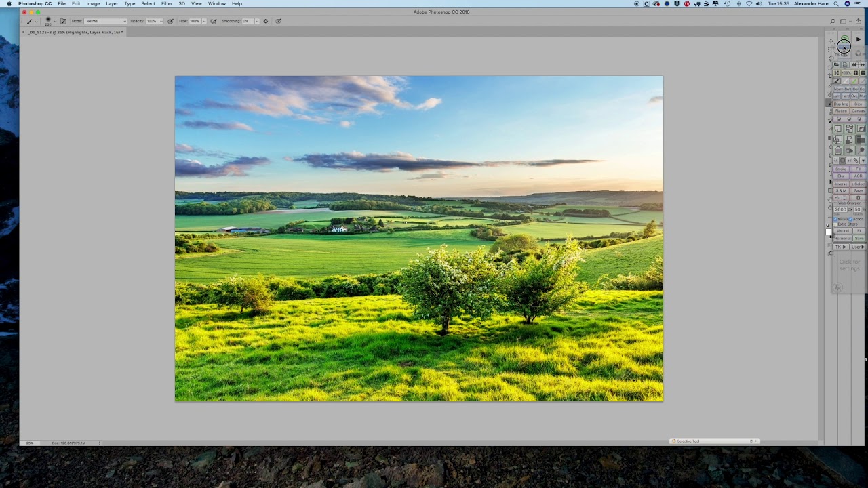Enable airbrush-style build-up icon
Screen dimensions: 868x488
214,21
